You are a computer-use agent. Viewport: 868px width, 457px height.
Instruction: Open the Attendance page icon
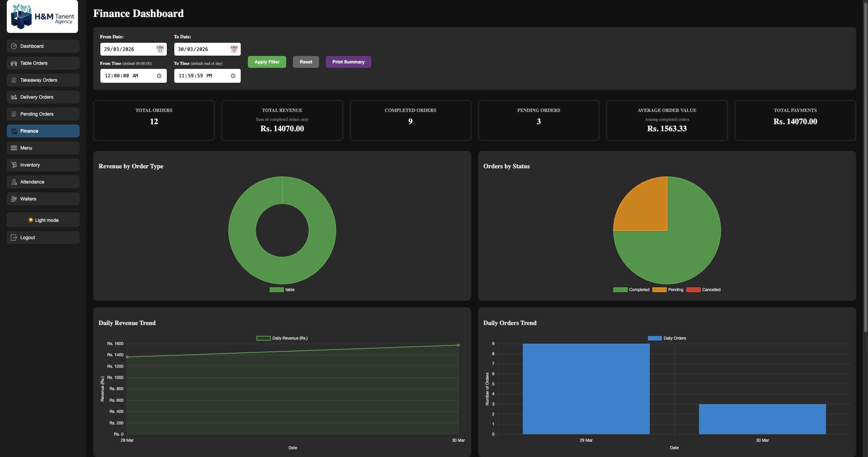pos(14,182)
